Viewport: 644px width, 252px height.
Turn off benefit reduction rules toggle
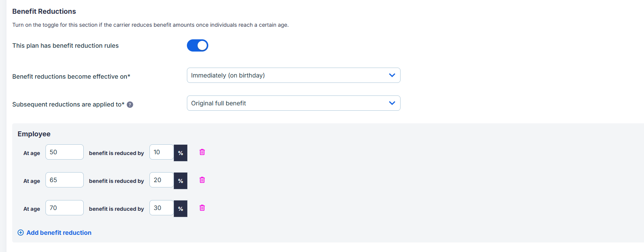[x=198, y=45]
